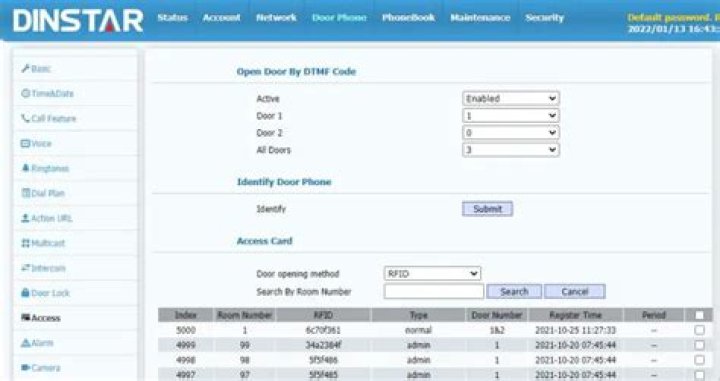Click the RFID column header
720x381 pixels.
[323, 315]
